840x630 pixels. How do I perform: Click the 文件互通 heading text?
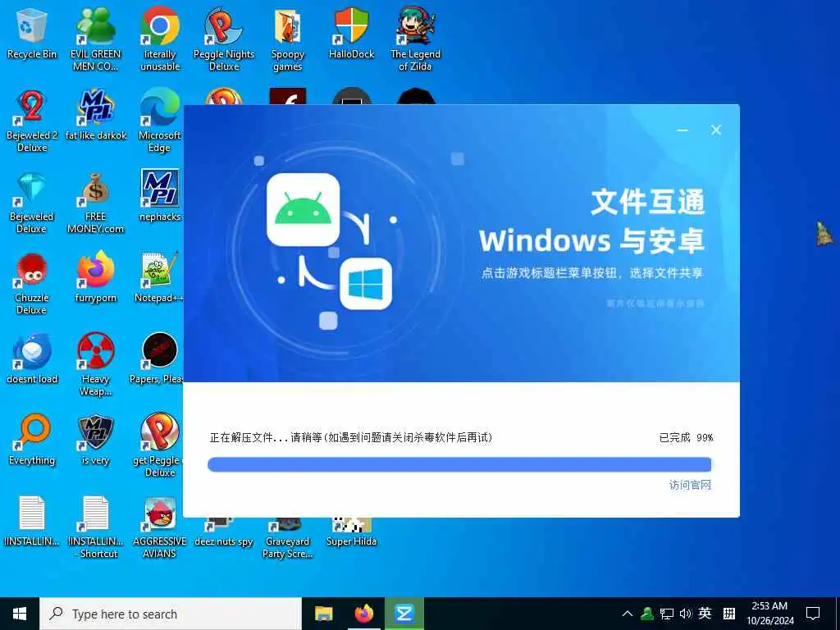click(x=647, y=202)
